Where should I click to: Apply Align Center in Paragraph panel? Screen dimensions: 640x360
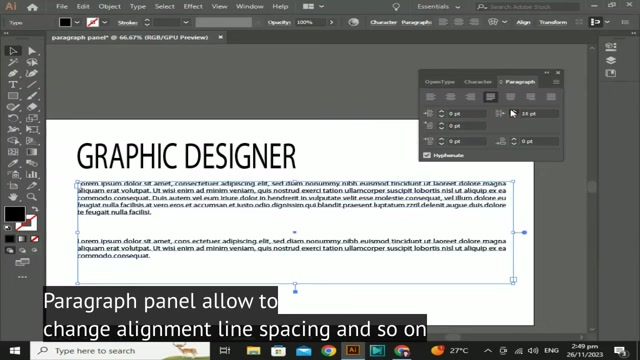click(450, 97)
